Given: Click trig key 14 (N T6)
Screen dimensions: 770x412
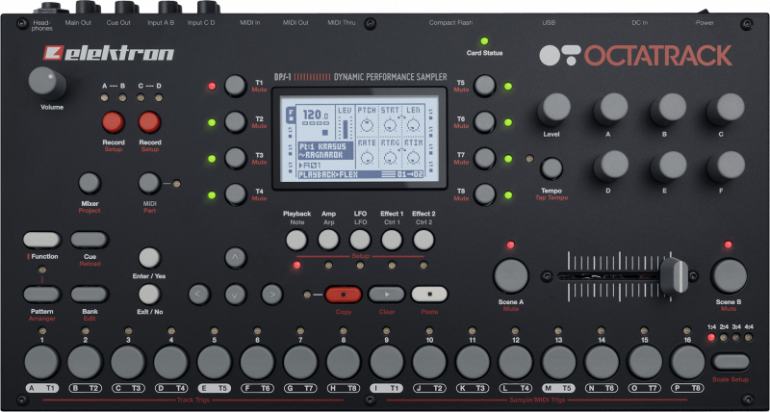Looking at the screenshot, I should (x=602, y=362).
